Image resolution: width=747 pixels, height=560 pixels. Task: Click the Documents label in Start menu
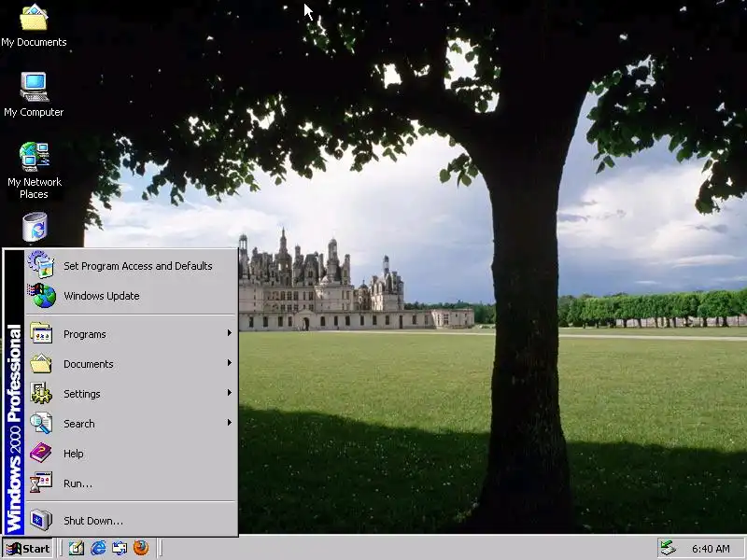pyautogui.click(x=89, y=364)
